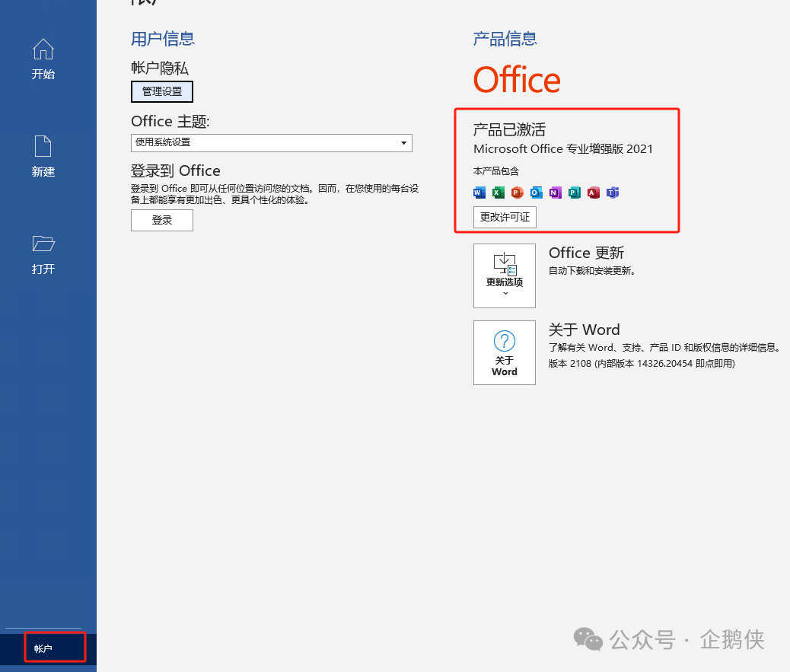Open the Outlook icon

pyautogui.click(x=536, y=193)
